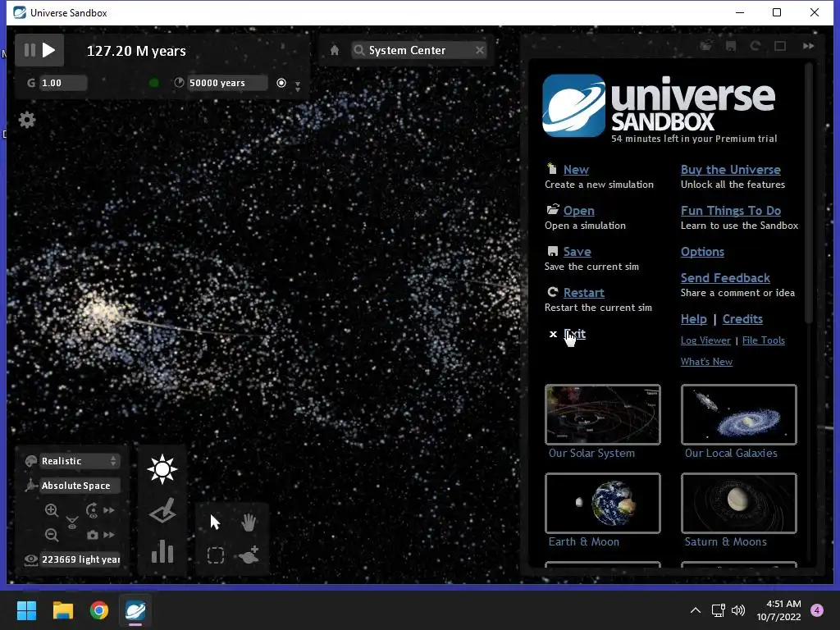The height and width of the screenshot is (630, 840).
Task: Select the add planet tool
Action: (249, 555)
